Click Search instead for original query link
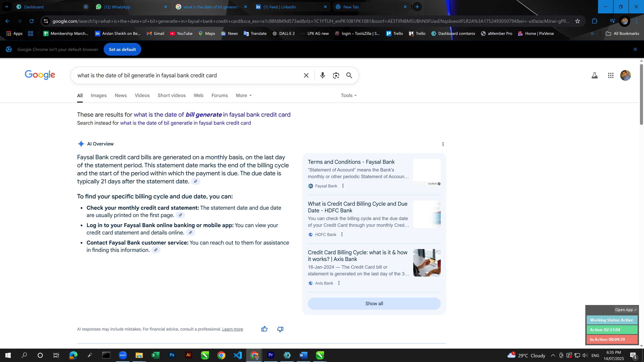Image resolution: width=644 pixels, height=362 pixels. [185, 123]
